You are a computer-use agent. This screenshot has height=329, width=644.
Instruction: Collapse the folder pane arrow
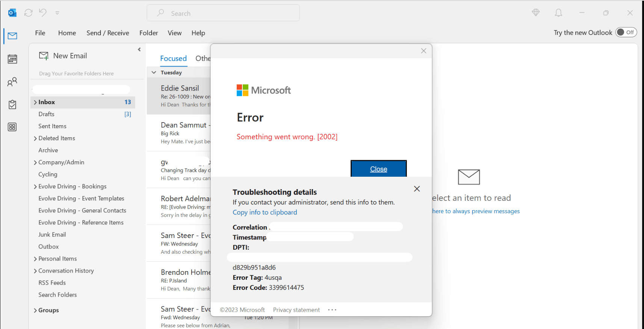(139, 49)
